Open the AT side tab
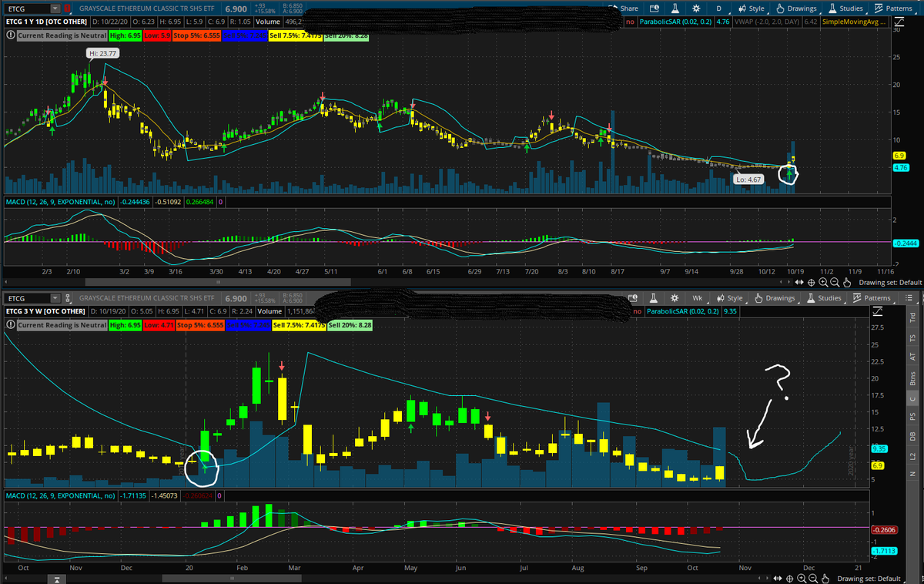 point(912,357)
